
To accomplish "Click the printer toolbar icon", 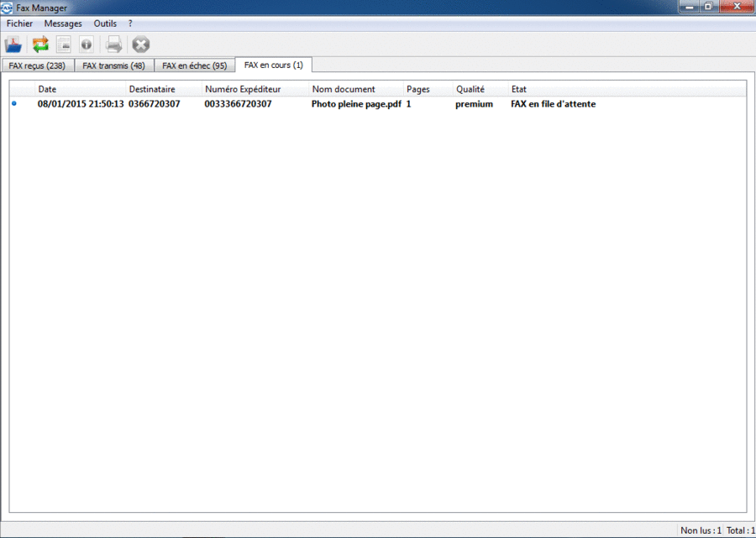I will point(114,44).
